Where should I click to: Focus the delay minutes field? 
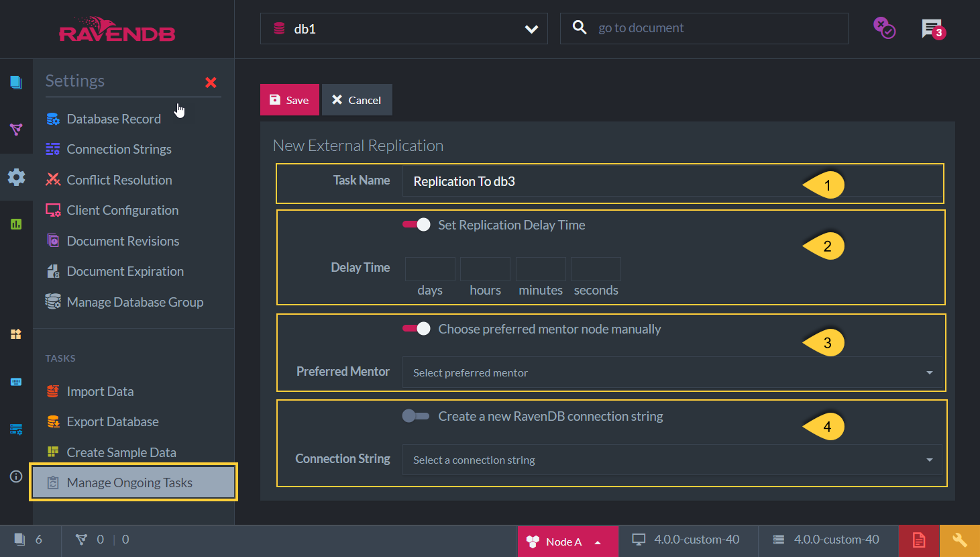pyautogui.click(x=541, y=268)
